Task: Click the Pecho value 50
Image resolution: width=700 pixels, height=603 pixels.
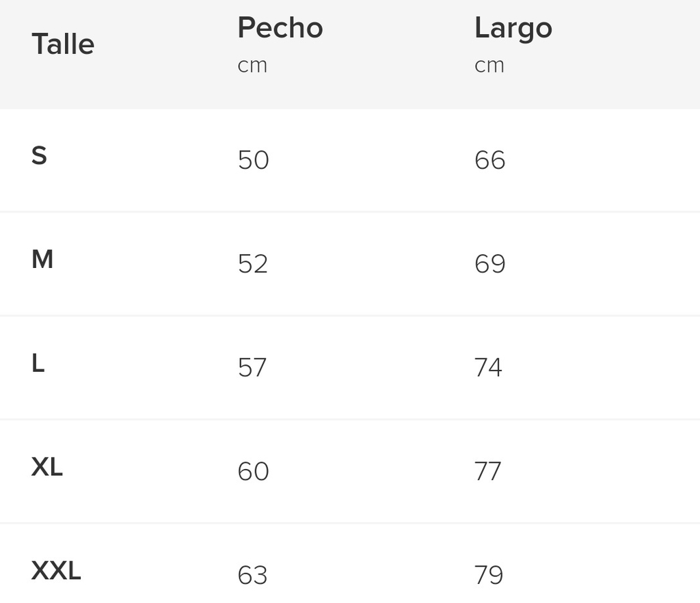Action: click(253, 160)
